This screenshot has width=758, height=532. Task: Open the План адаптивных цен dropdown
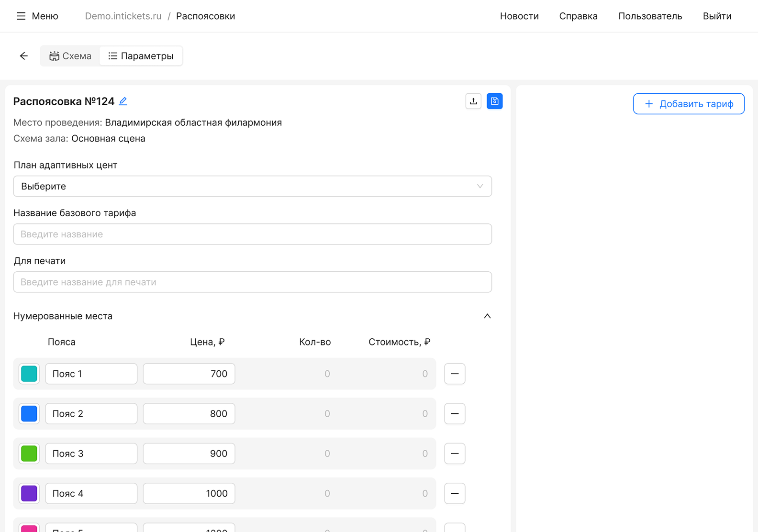tap(252, 186)
